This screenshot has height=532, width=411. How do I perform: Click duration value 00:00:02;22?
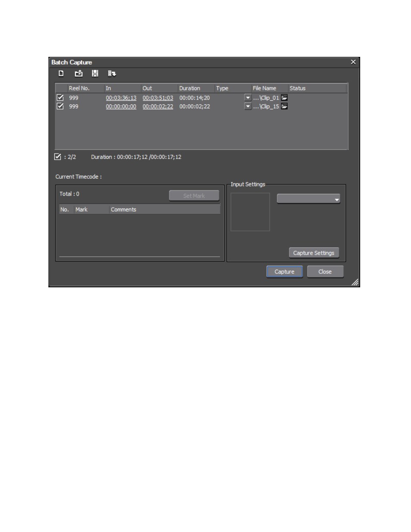tap(195, 106)
